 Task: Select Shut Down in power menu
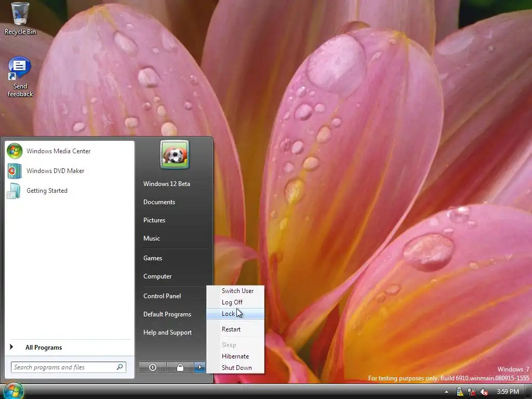pos(235,368)
